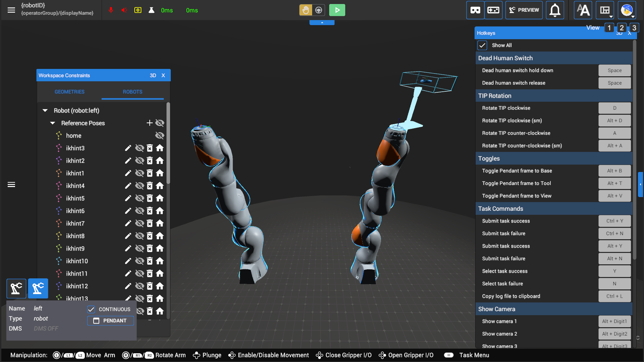Click the flask test icon
The image size is (644, 362).
151,10
